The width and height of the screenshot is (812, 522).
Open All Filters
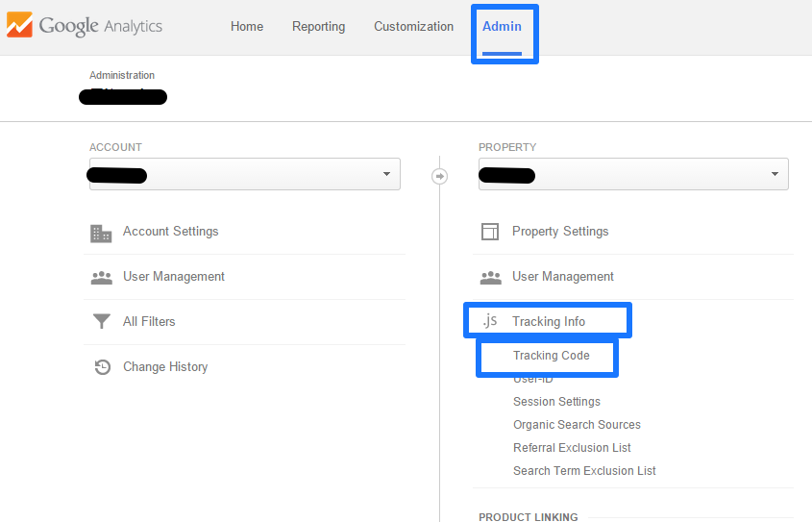(149, 322)
